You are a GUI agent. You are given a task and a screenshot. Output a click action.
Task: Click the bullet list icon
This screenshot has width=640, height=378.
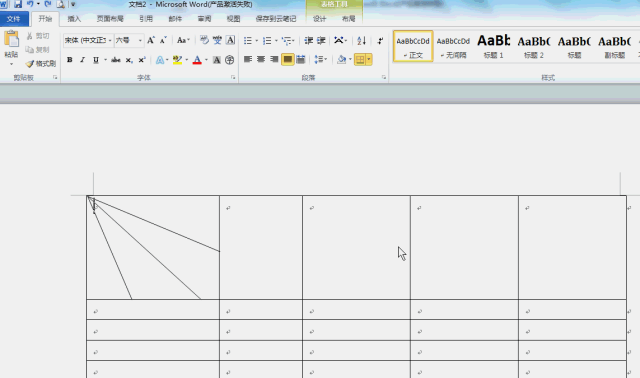point(248,40)
